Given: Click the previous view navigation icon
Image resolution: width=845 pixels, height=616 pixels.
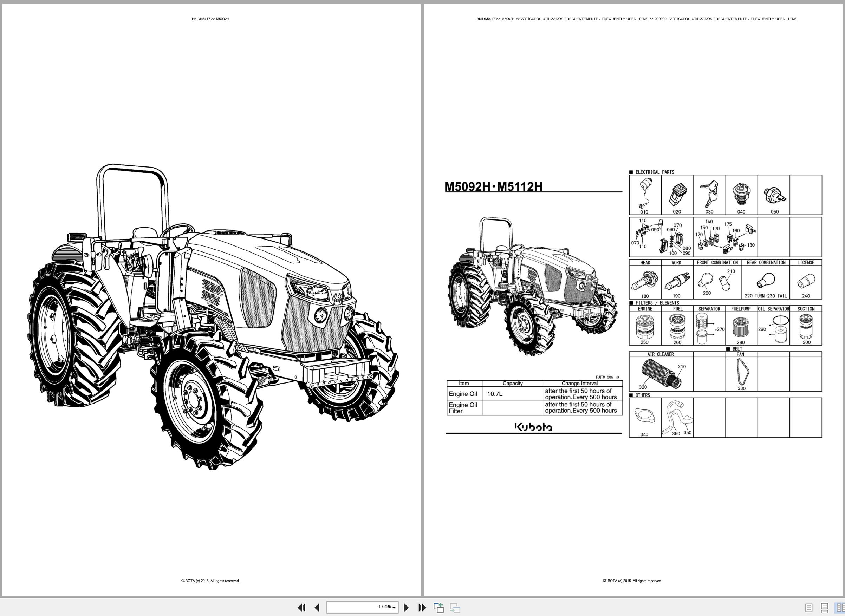Looking at the screenshot, I should pos(439,608).
